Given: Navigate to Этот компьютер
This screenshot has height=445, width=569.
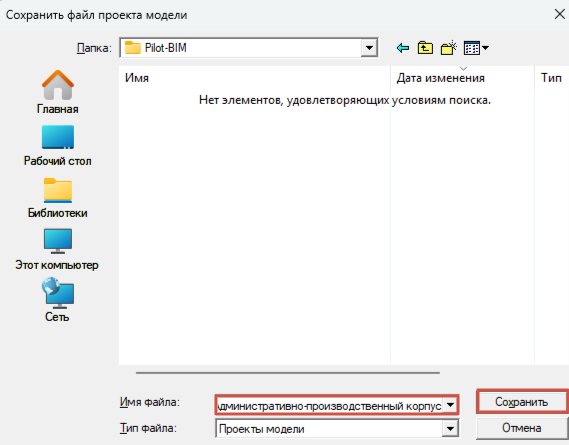Looking at the screenshot, I should 57,250.
